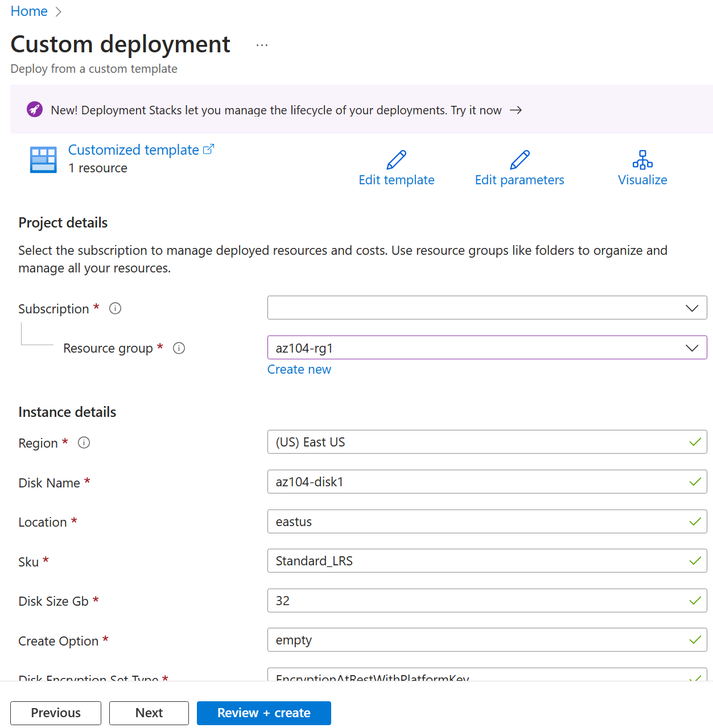Click the Deployment Stacks rocket icon

[x=35, y=109]
